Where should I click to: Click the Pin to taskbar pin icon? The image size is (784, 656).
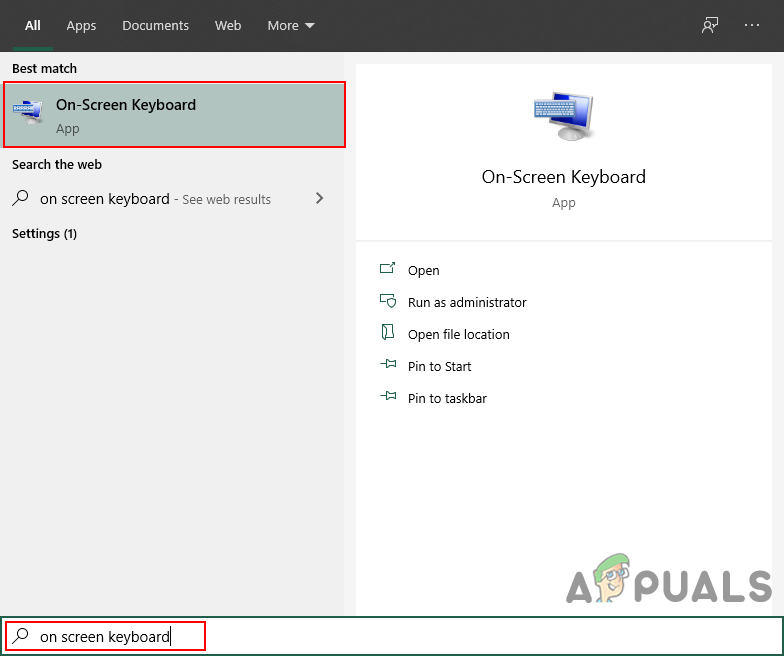(x=388, y=396)
